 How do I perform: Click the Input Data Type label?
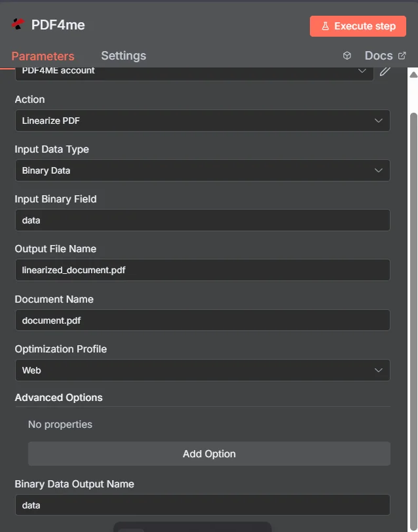coord(52,149)
